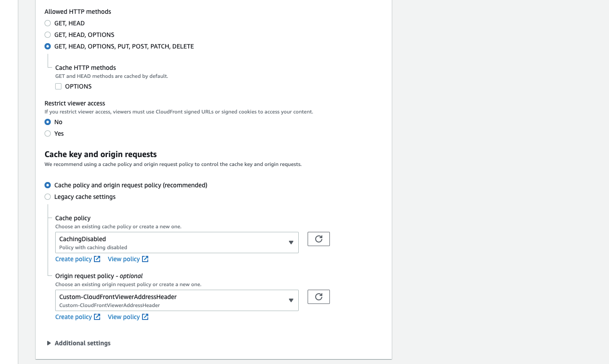Click external-link icon beside Cache policy's Create policy
Viewport: 609px width, 364px height.
[97, 259]
